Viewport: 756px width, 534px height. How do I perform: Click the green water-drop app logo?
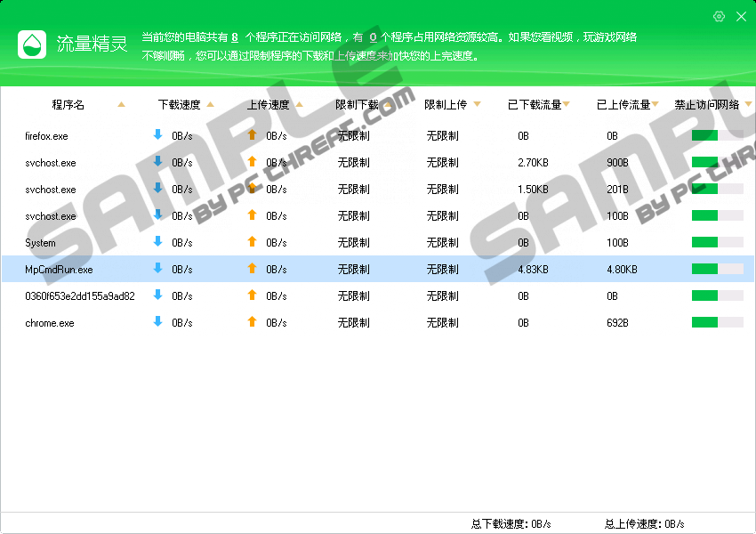click(32, 44)
